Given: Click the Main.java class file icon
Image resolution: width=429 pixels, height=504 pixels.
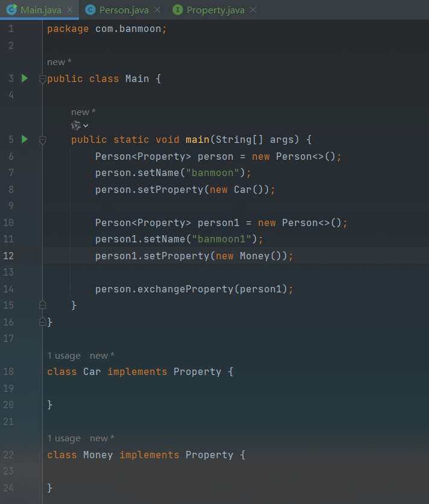Looking at the screenshot, I should click(x=12, y=10).
